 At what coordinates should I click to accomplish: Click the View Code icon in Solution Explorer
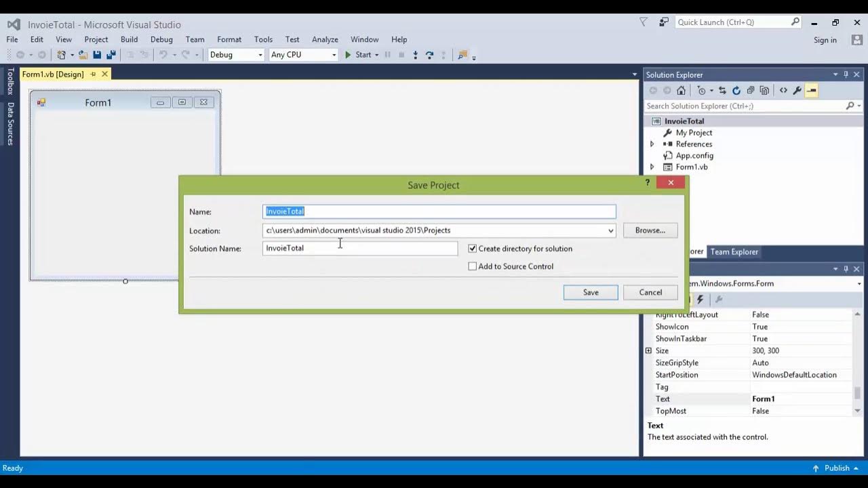pos(783,90)
